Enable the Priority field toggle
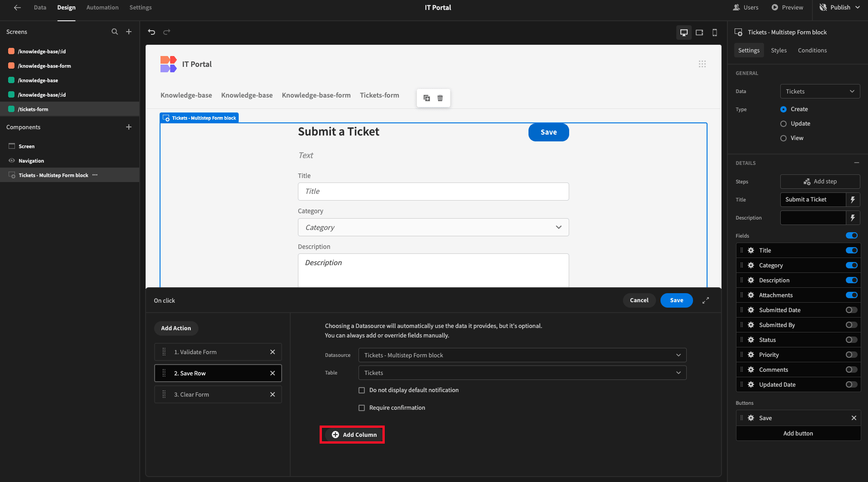The width and height of the screenshot is (868, 482). pos(852,355)
